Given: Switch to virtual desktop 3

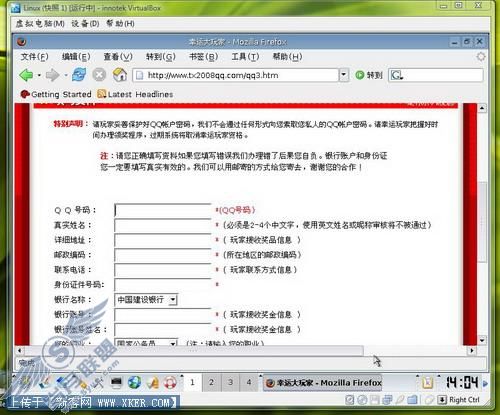Looking at the screenshot, I should pyautogui.click(x=230, y=383).
